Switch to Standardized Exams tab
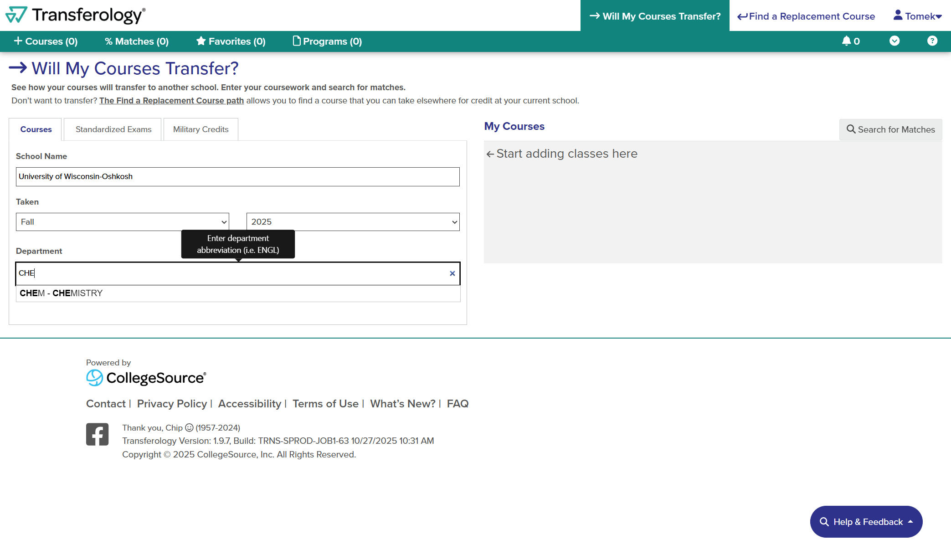 click(x=113, y=129)
